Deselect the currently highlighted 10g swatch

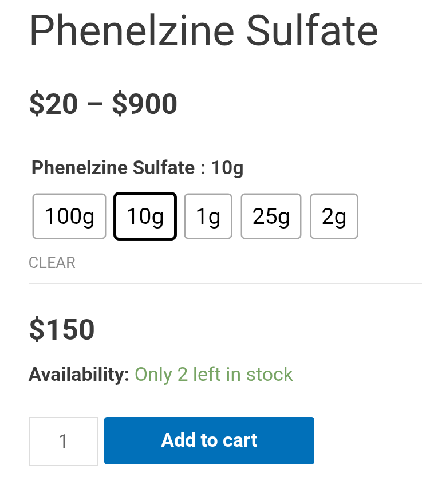[x=145, y=216]
